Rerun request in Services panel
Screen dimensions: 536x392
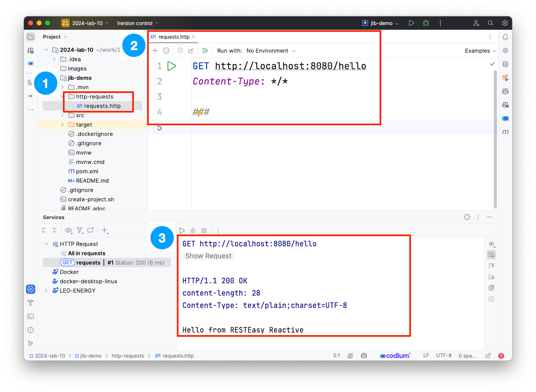[182, 231]
